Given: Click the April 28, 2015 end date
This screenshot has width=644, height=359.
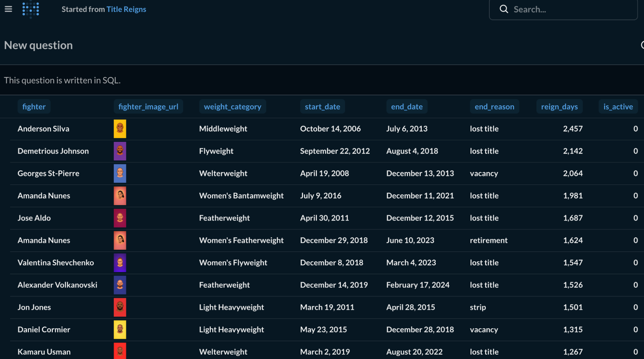Looking at the screenshot, I should (x=411, y=307).
